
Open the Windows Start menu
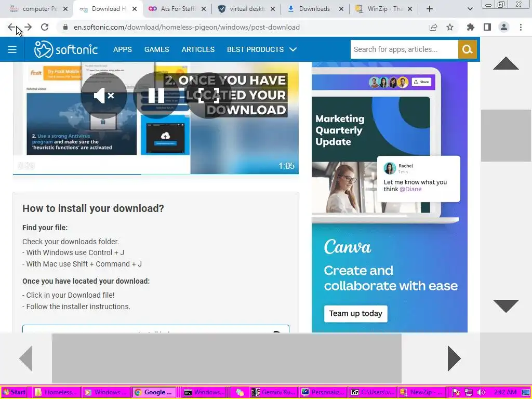coord(14,392)
